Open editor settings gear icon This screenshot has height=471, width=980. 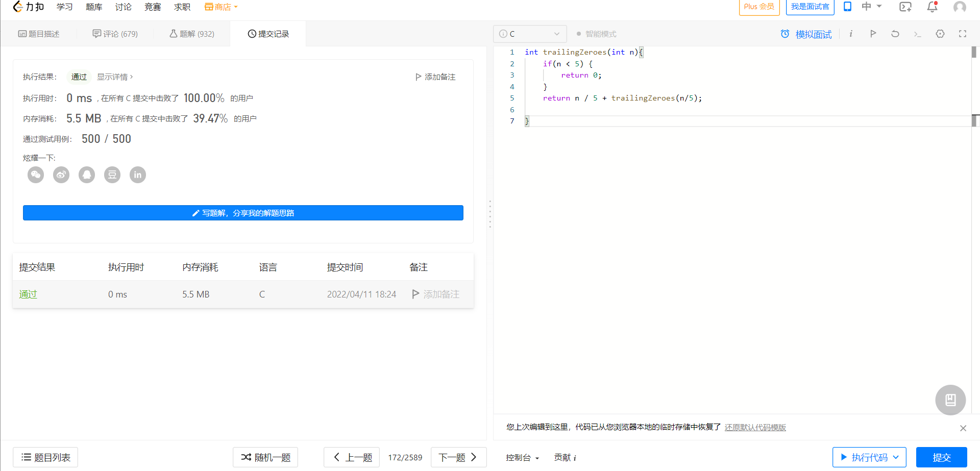coord(940,34)
